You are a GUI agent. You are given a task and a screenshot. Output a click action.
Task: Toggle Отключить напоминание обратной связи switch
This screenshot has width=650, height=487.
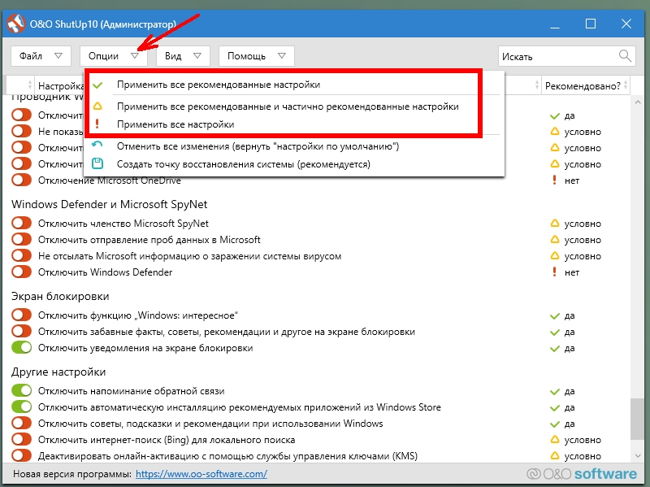tap(22, 390)
